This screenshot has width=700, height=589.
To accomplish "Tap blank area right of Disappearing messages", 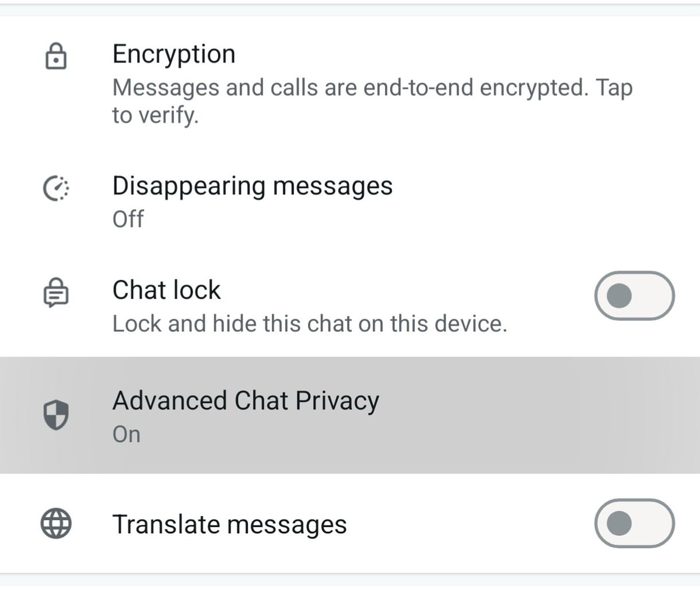I will tap(554, 198).
